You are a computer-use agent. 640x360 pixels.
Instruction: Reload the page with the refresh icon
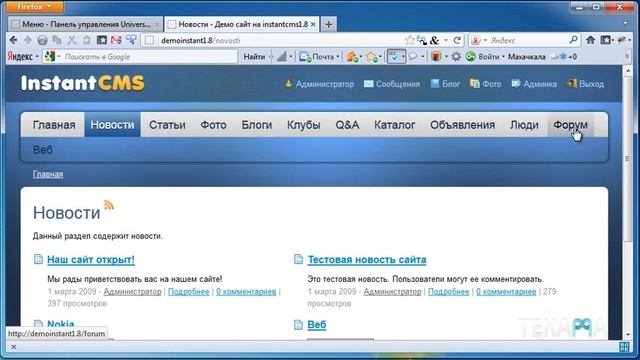pyautogui.click(x=457, y=40)
